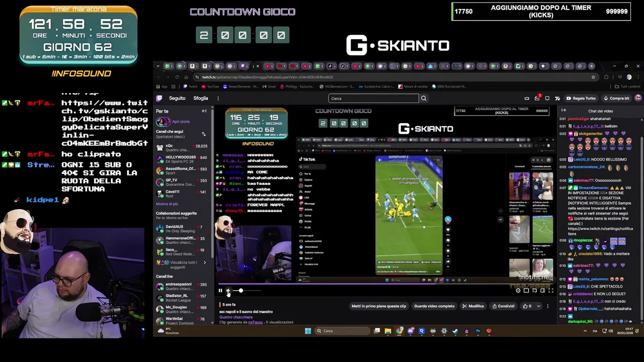
Task: Open the Fatture di vendita bookmark
Action: 413,86
